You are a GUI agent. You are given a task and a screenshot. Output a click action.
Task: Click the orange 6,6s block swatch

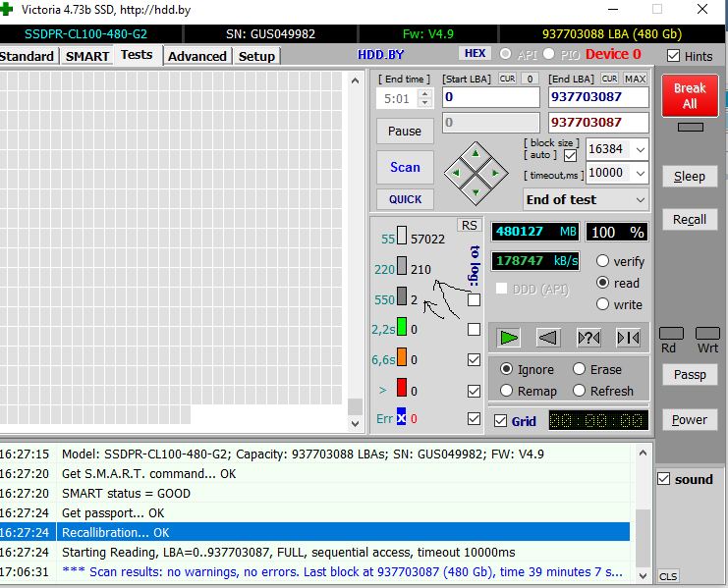(402, 357)
